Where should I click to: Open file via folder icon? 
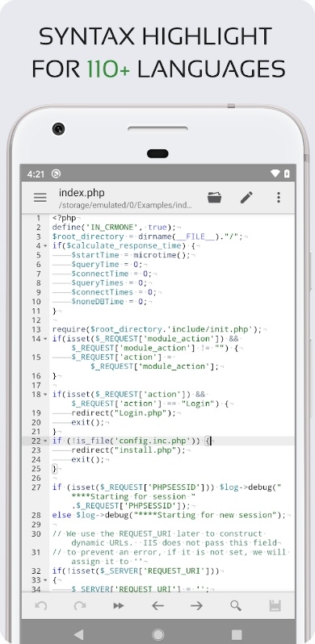pos(214,197)
